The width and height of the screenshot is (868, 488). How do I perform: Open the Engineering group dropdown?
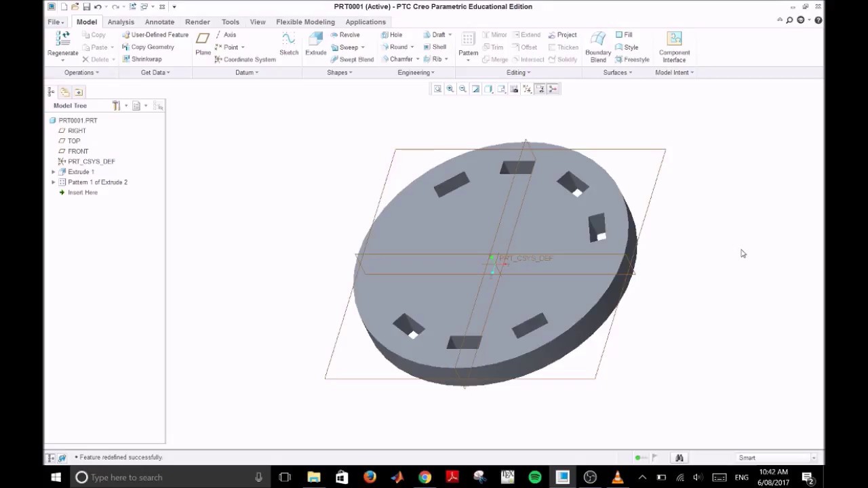coord(416,73)
